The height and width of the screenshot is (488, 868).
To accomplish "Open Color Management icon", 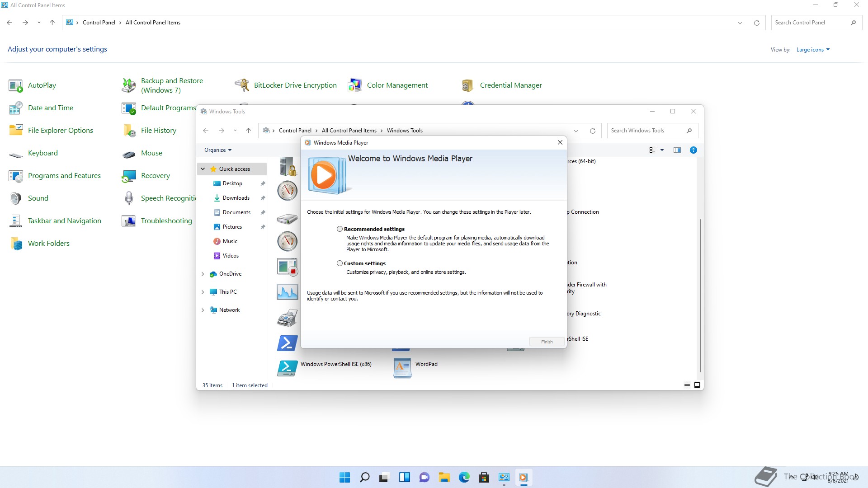I will (355, 85).
